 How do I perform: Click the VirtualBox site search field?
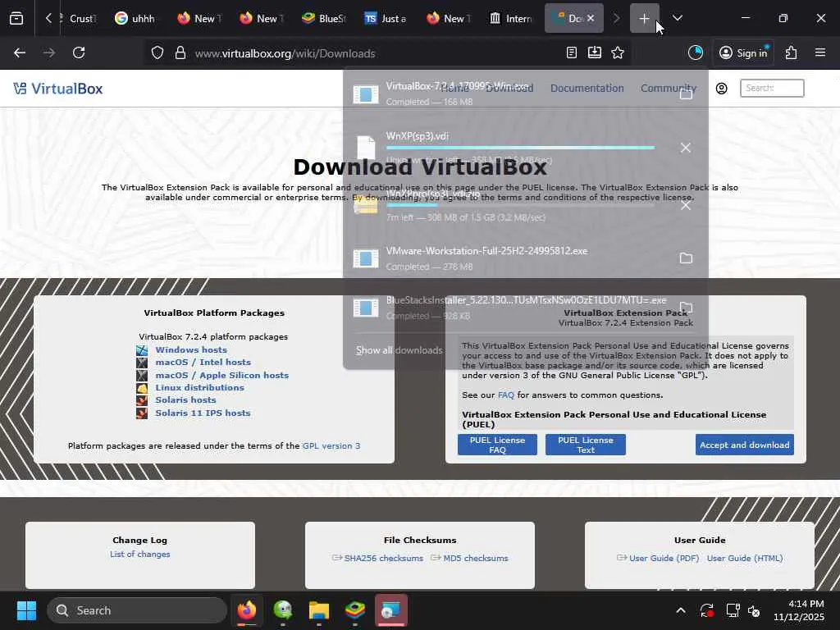tap(772, 89)
